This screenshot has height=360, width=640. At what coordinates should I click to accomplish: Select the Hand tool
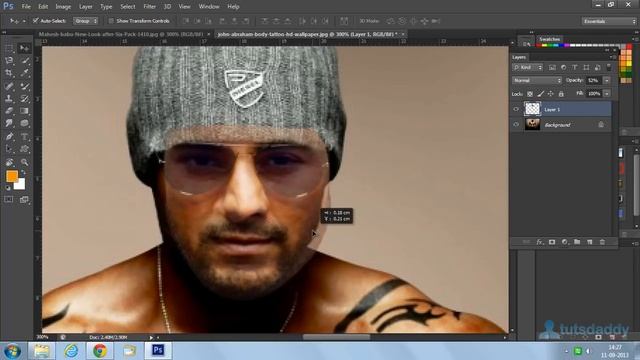(x=9, y=162)
